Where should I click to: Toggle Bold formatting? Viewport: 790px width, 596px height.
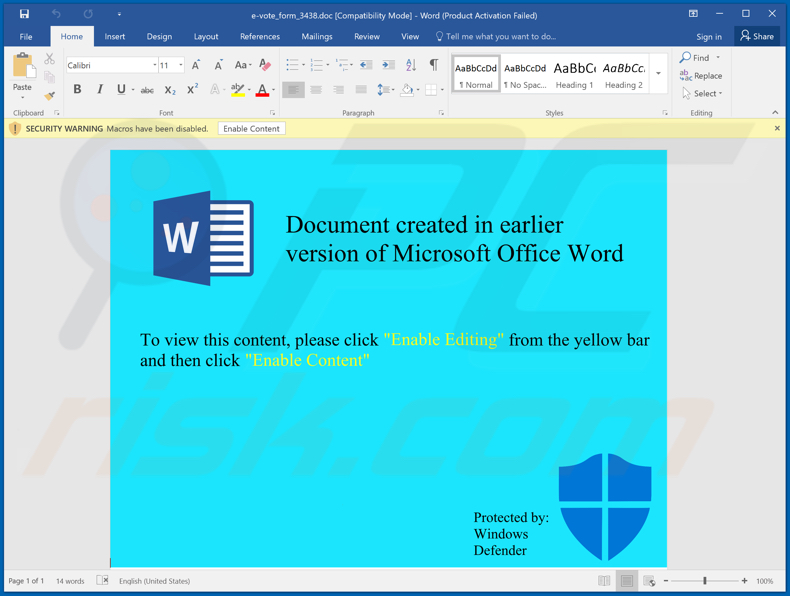pyautogui.click(x=77, y=90)
